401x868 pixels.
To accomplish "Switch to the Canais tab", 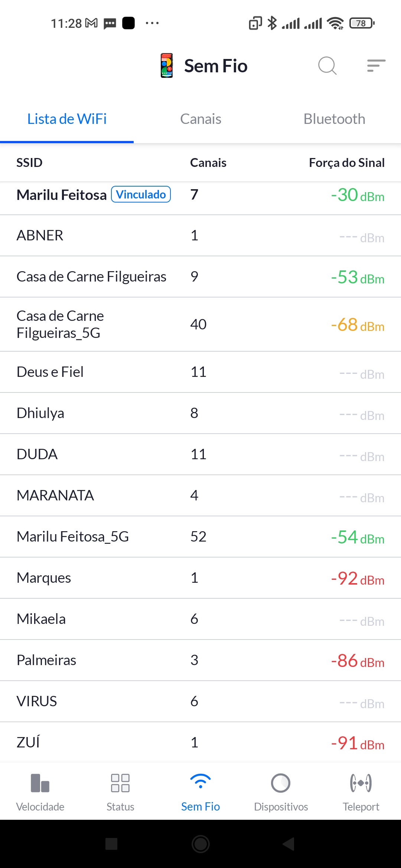I will (200, 119).
